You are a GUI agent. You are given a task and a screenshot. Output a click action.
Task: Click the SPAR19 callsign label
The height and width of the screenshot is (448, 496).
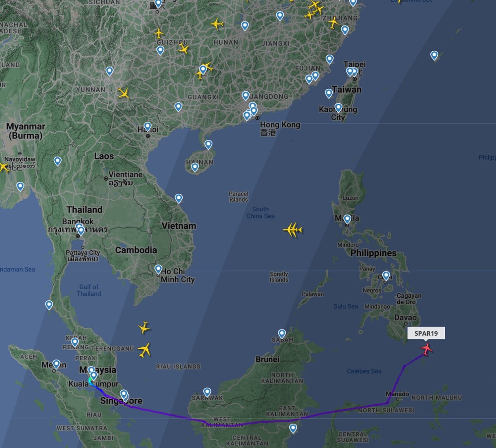point(426,333)
